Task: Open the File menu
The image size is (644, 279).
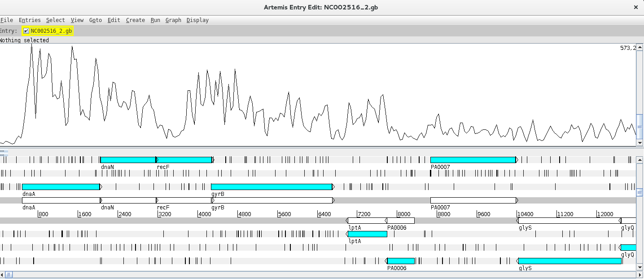Action: pyautogui.click(x=6, y=20)
